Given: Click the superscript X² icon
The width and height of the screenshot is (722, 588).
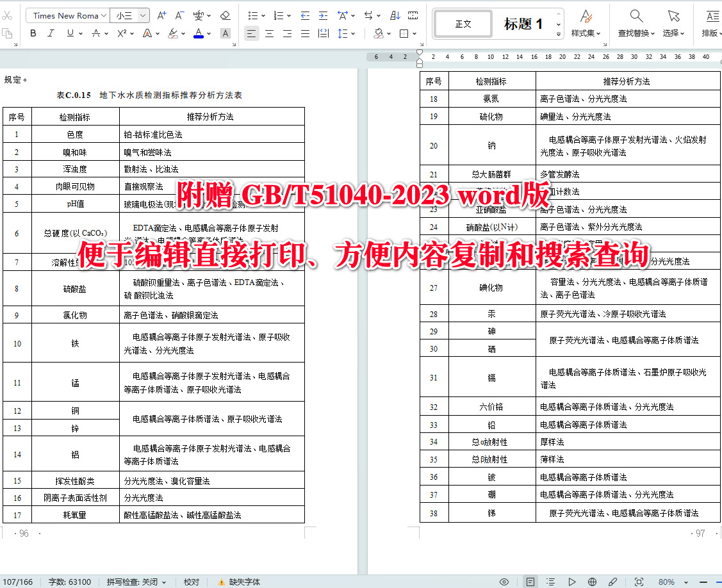Looking at the screenshot, I should coord(122,33).
